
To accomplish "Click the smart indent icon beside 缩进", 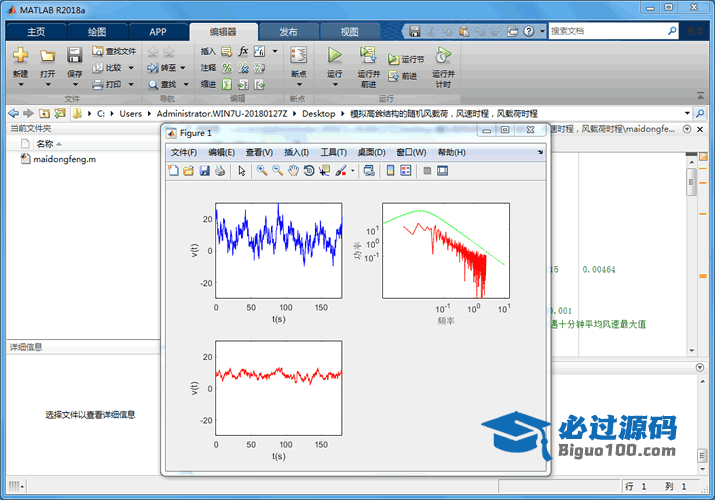I will pyautogui.click(x=227, y=84).
